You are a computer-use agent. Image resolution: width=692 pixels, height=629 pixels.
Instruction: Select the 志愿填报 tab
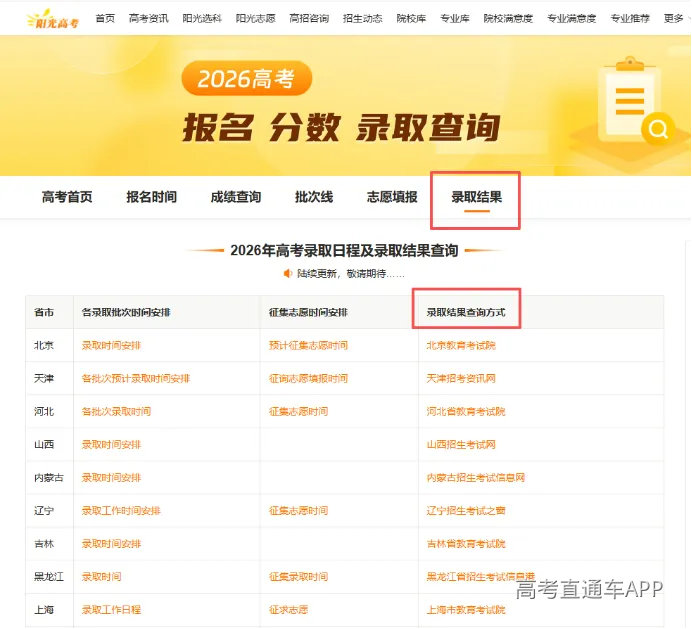[392, 197]
